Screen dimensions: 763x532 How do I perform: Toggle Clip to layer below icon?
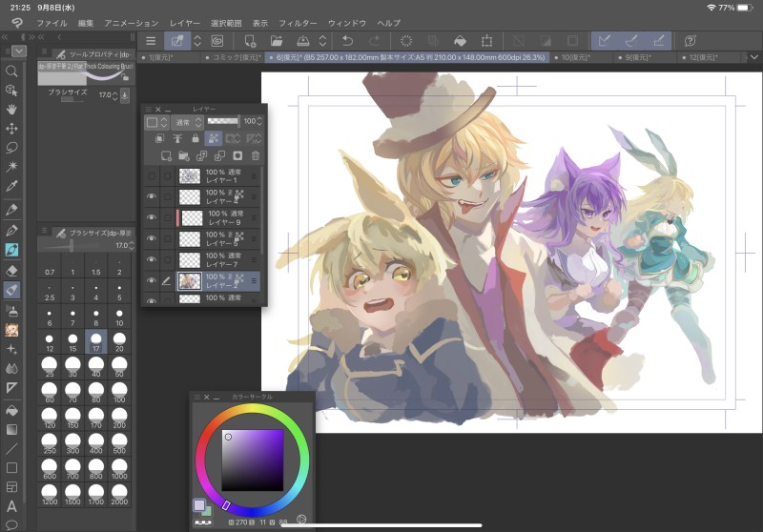(159, 138)
